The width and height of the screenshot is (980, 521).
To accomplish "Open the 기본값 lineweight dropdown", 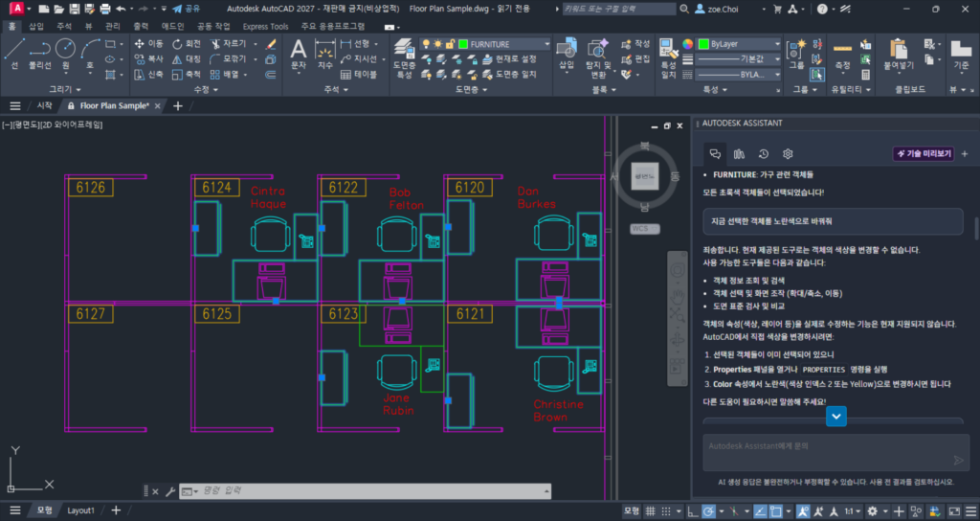I will [x=777, y=58].
